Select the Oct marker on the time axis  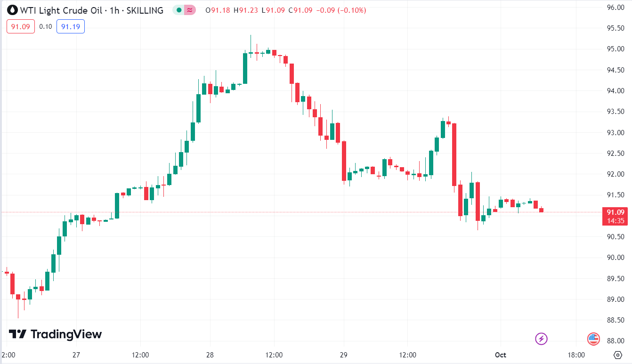[501, 355]
